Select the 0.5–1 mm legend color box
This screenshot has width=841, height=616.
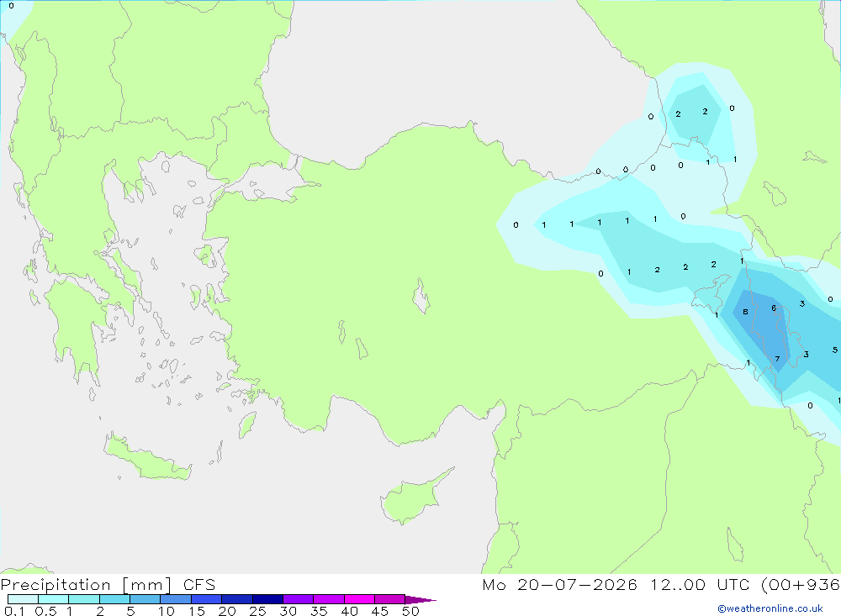[x=53, y=599]
